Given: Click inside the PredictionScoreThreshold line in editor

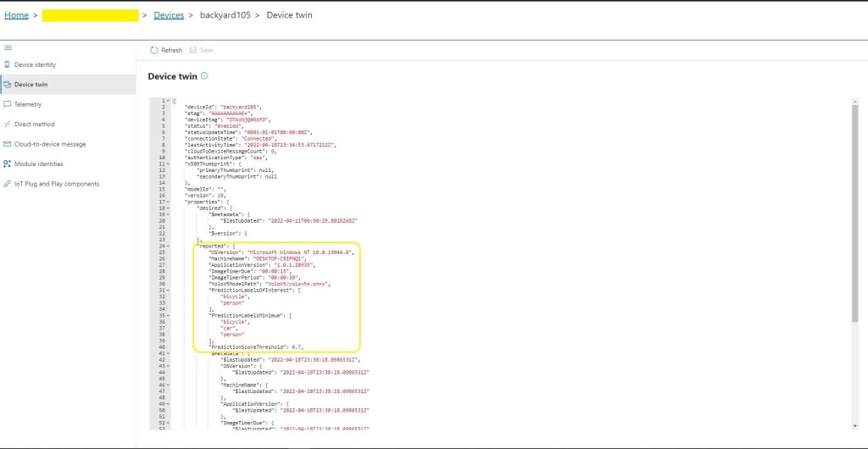Looking at the screenshot, I should 255,346.
